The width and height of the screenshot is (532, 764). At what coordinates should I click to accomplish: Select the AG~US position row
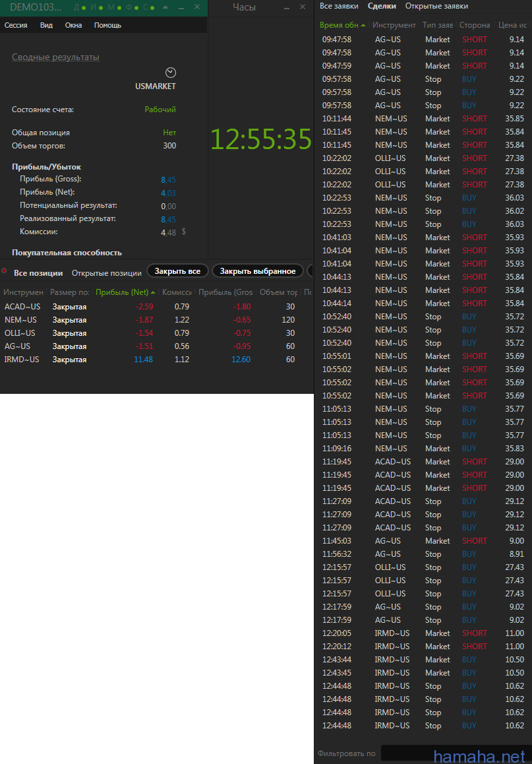pyautogui.click(x=157, y=346)
